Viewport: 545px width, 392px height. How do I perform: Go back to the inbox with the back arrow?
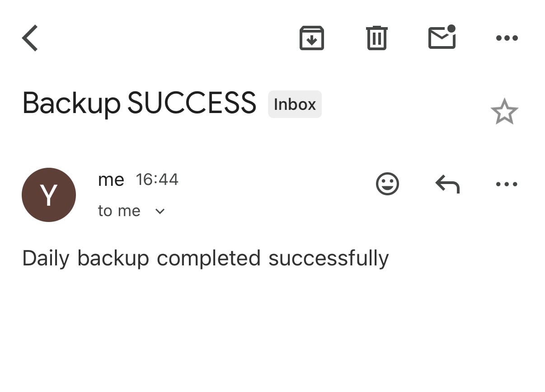click(x=29, y=38)
